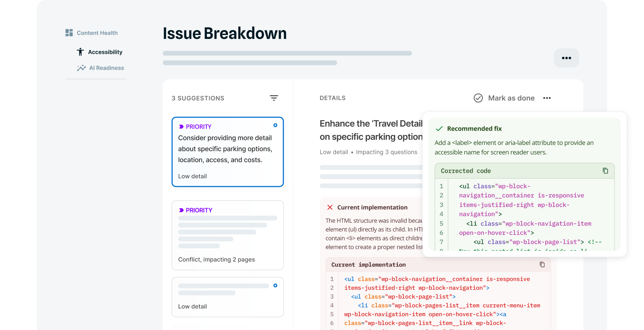644x330 pixels.
Task: Click the 'Issue Breakdown' title
Action: coord(225,33)
